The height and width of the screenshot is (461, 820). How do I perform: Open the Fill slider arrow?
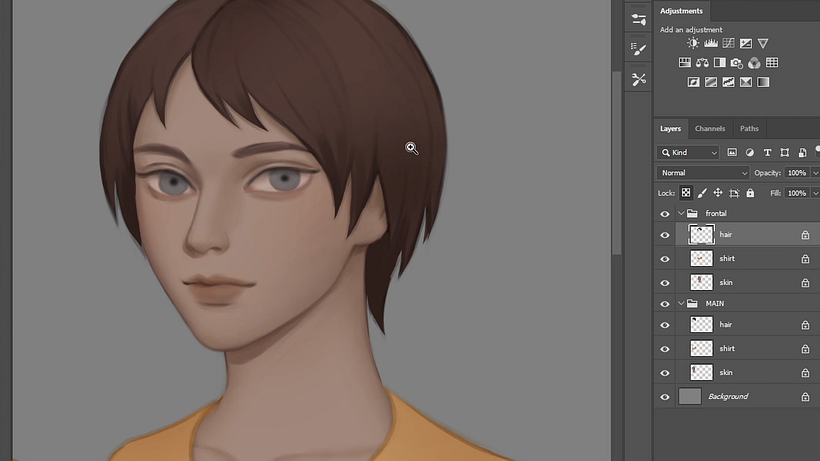click(x=815, y=193)
